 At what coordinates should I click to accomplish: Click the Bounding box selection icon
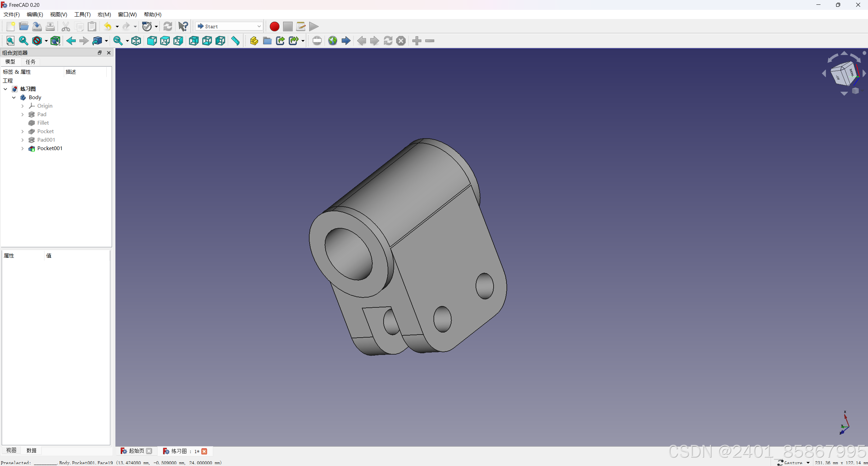(x=55, y=41)
